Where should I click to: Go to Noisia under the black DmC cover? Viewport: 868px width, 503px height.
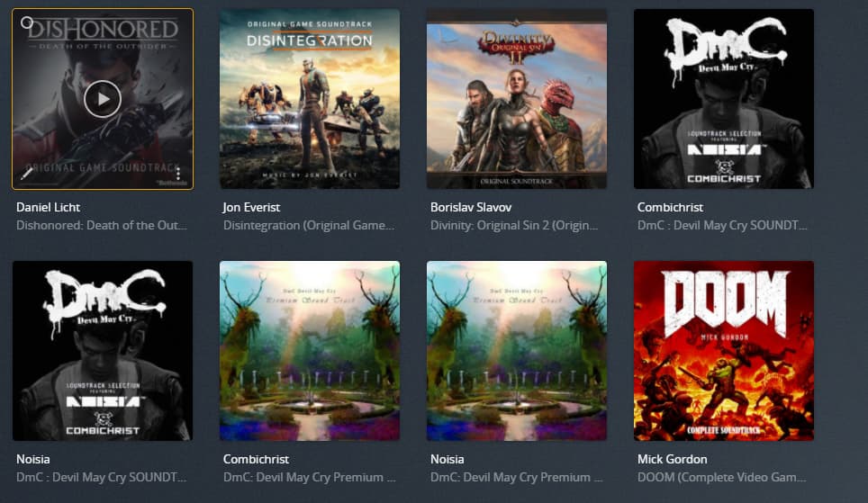33,459
